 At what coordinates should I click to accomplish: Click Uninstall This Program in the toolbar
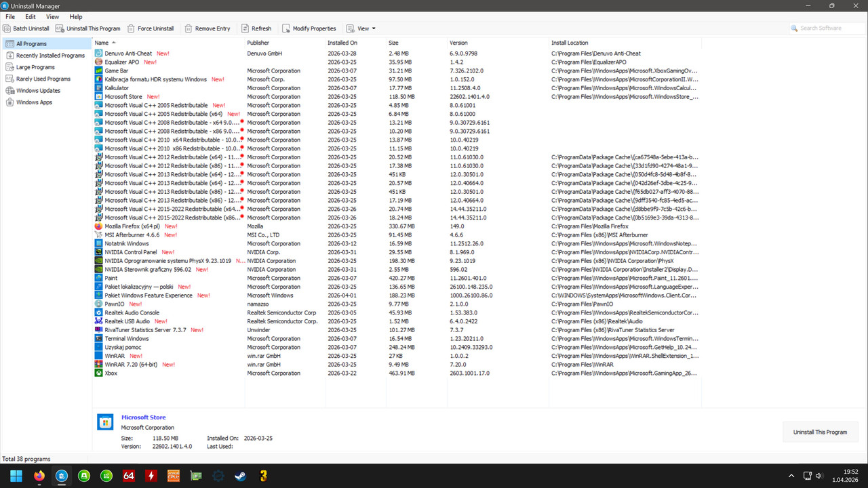click(x=88, y=28)
